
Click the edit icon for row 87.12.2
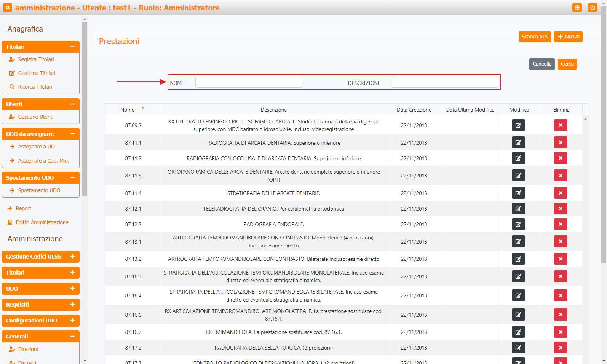[x=518, y=224]
